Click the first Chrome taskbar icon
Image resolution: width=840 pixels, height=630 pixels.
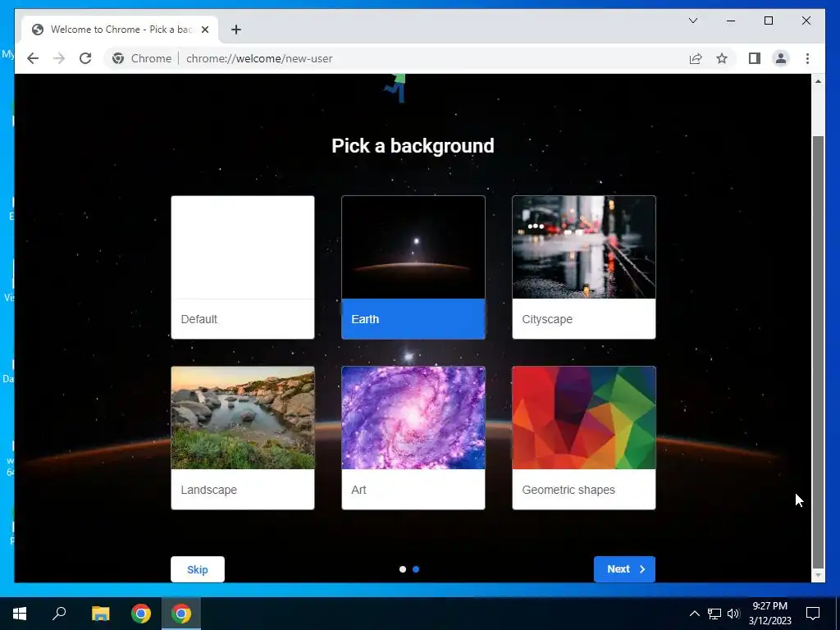coord(141,614)
